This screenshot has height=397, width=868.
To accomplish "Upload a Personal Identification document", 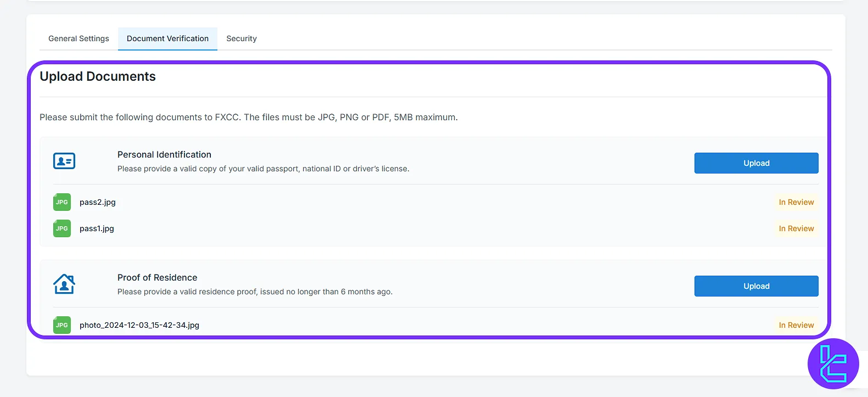I will click(x=756, y=163).
